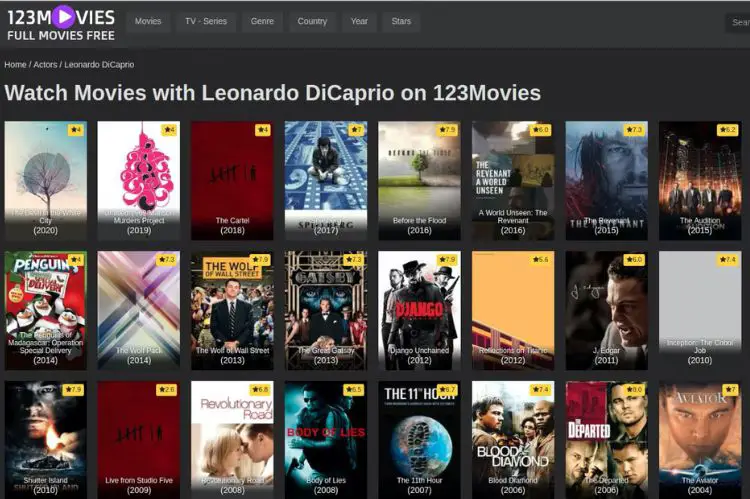Image resolution: width=750 pixels, height=499 pixels.
Task: Click the 7.3 rating badge on The Wolf Pack
Action: (x=166, y=259)
